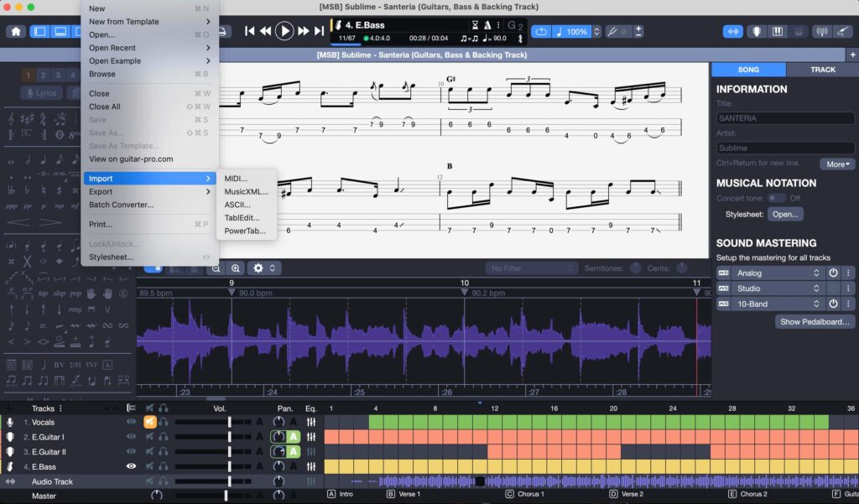Choose MusicXML from the Import submenu
859x504 pixels.
pos(246,191)
